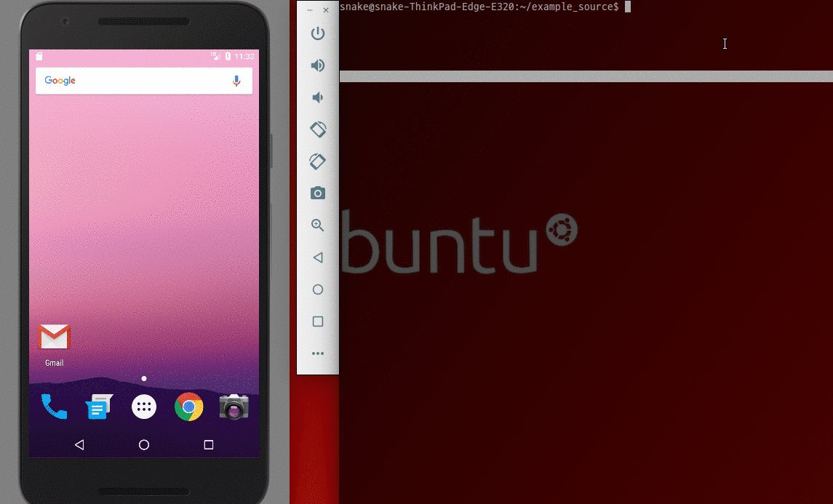
Task: Tap the Android back navigation button on the phone screen
Action: coord(79,444)
